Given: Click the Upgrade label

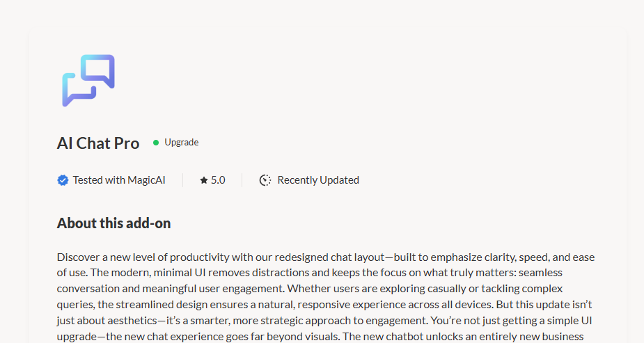Looking at the screenshot, I should pos(182,143).
